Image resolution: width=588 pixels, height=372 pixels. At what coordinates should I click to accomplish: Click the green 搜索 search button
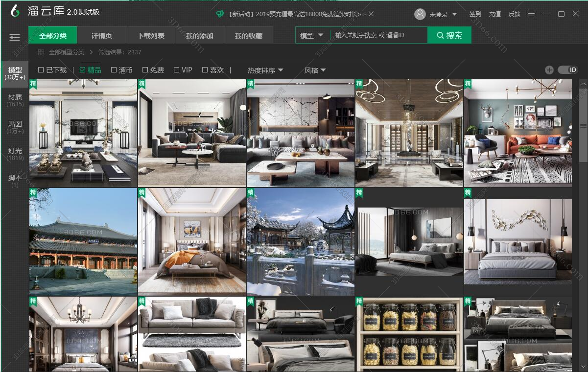449,35
